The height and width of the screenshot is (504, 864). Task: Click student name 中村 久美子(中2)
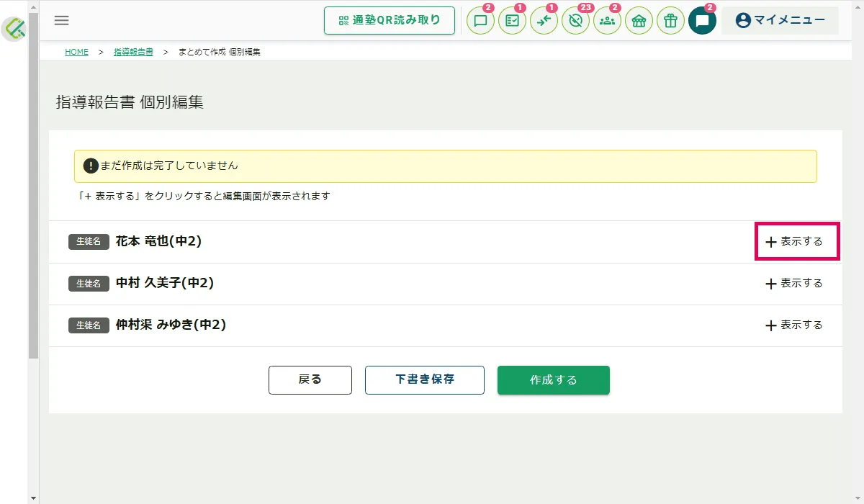tap(165, 284)
